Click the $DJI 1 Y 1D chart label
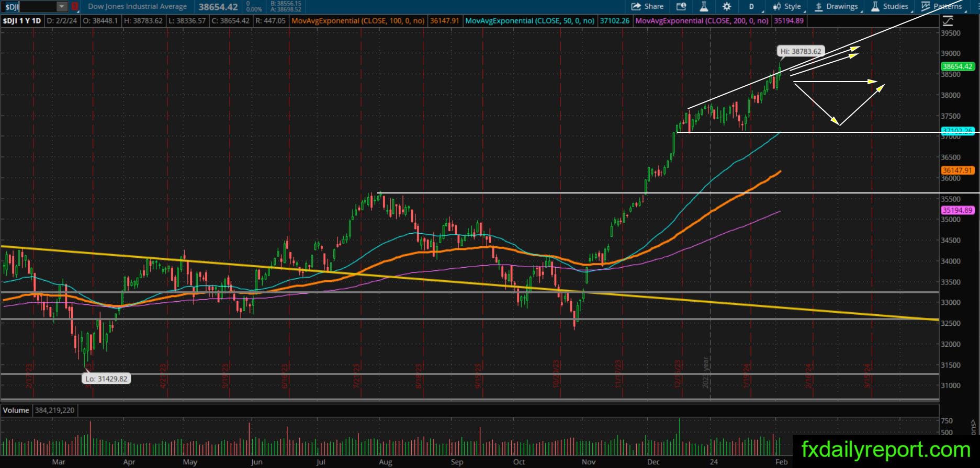 point(22,21)
